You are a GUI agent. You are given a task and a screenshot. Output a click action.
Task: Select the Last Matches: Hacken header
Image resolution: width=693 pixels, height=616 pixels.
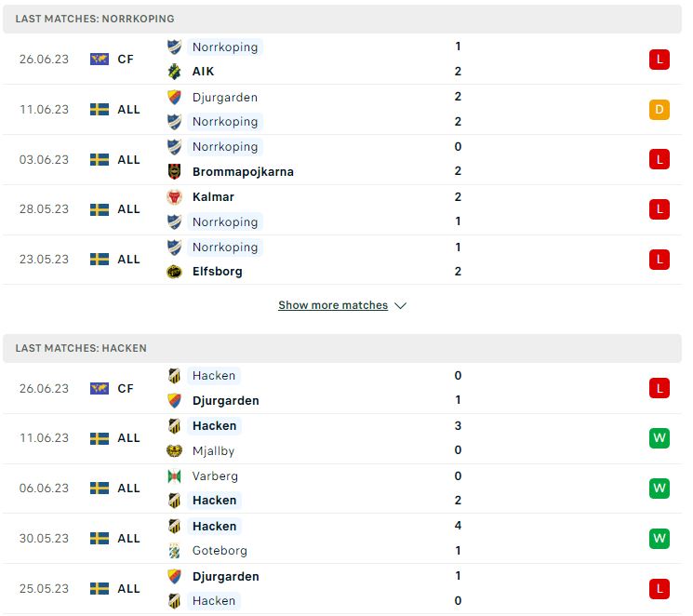point(342,348)
